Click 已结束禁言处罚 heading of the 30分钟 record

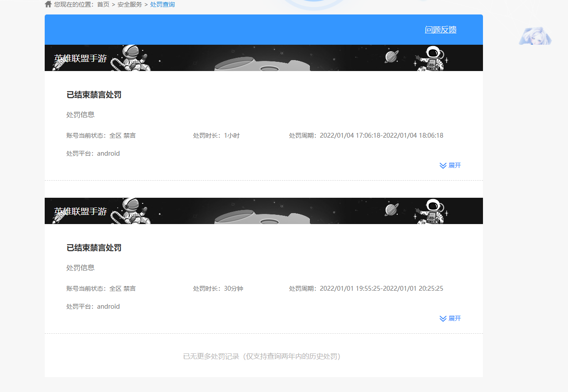(x=94, y=248)
